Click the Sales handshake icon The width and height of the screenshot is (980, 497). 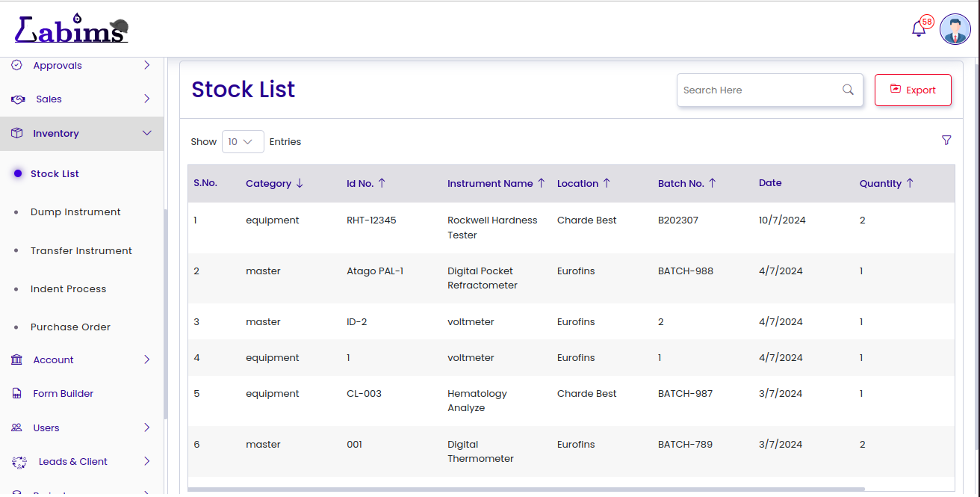pos(18,99)
